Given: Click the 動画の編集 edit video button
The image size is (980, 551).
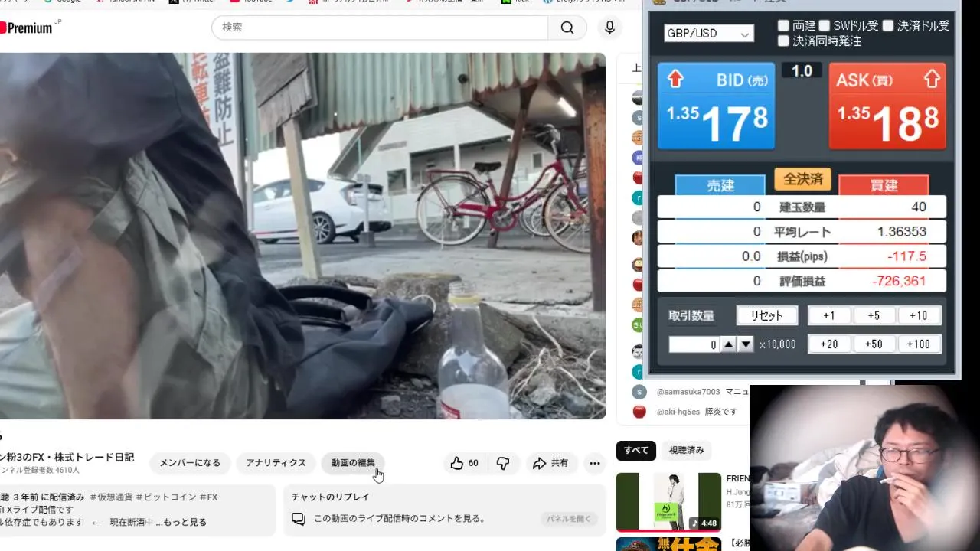Looking at the screenshot, I should 353,463.
